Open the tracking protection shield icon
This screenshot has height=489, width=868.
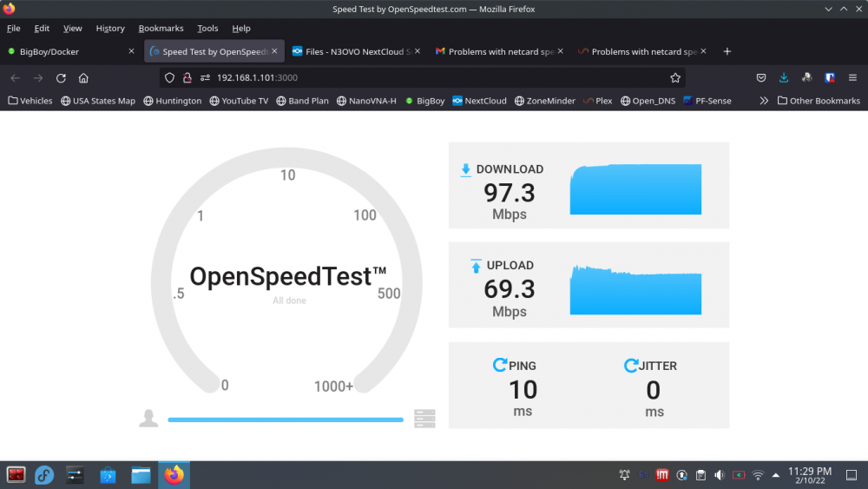point(170,78)
